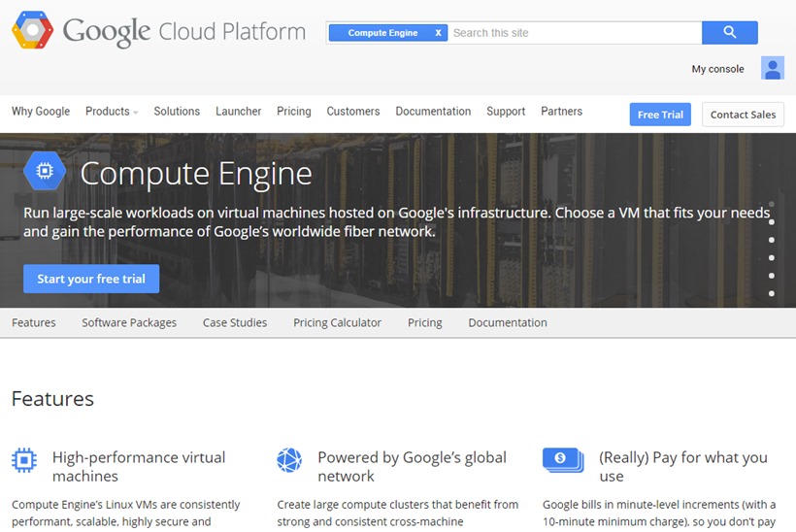
Task: Click the pay-for-use dollar bills icon
Action: click(562, 460)
